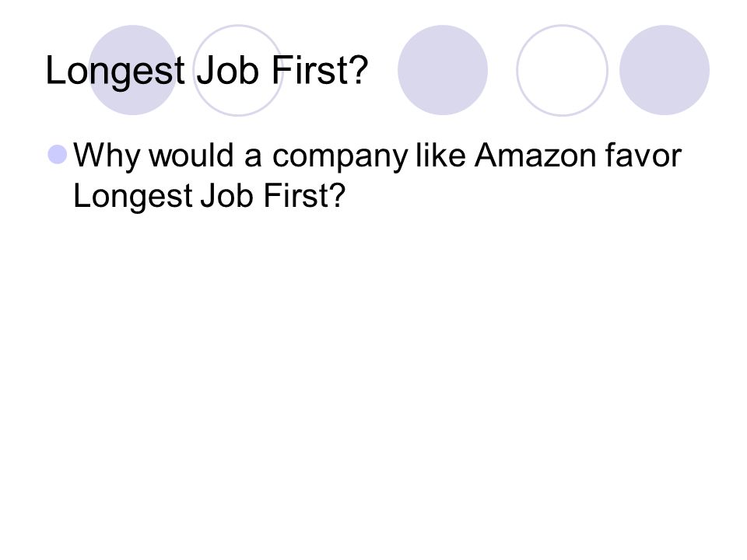Click the word "Why" starting the bullet
Image resolution: width=747 pixels, height=560 pixels.
pyautogui.click(x=107, y=157)
